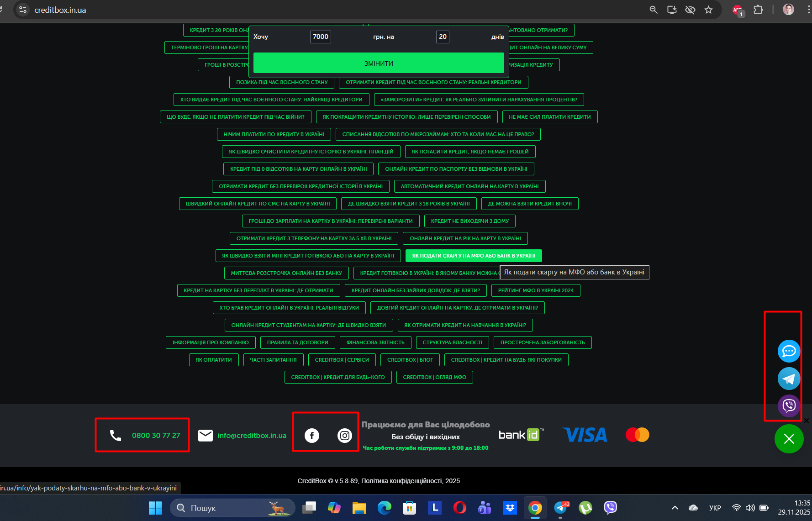Open ЯК ОТРИМАТИ КРЕДИТ НА НАВЧАННЯ link
This screenshot has height=521, width=812.
[465, 325]
